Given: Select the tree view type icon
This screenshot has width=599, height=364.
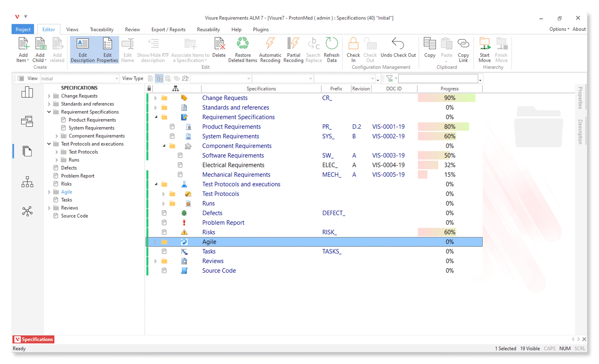Looking at the screenshot, I should (x=159, y=79).
